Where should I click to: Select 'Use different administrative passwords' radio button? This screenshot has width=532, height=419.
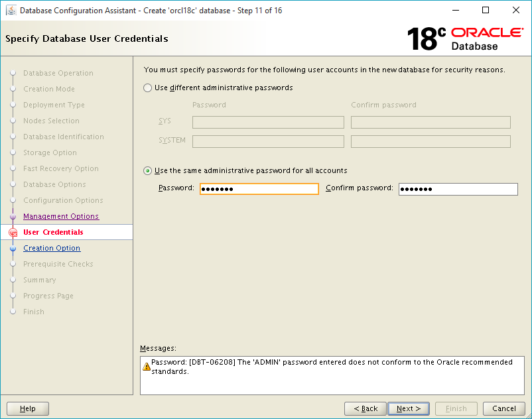147,88
